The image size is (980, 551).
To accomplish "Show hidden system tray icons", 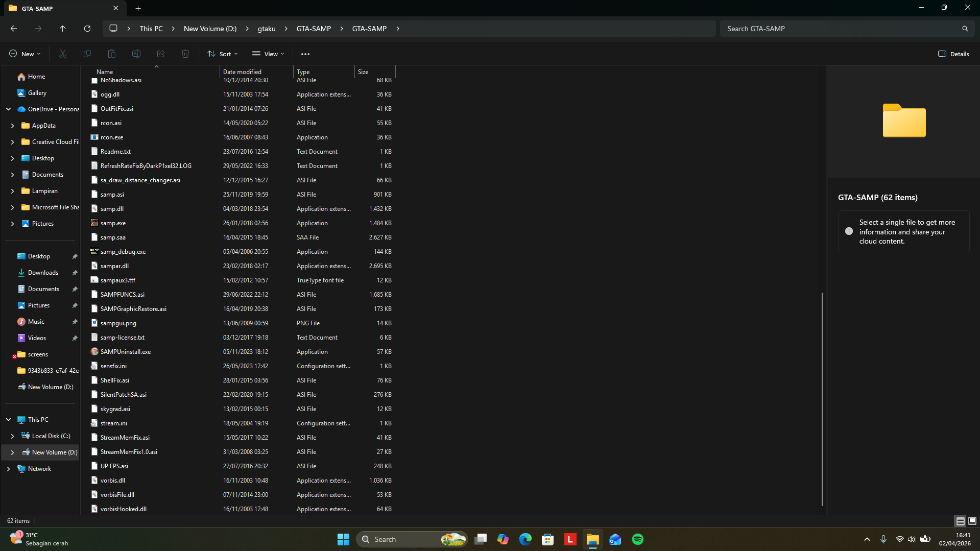I will 867,539.
